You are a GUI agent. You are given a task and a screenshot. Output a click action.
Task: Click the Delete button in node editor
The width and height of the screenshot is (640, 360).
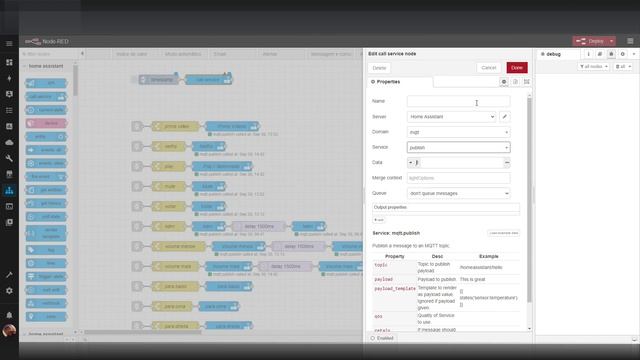click(379, 68)
